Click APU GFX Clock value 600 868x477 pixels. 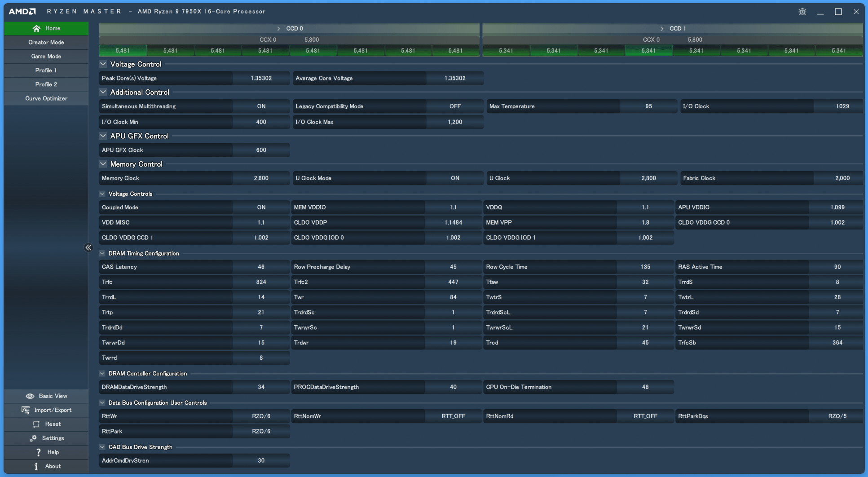point(261,150)
